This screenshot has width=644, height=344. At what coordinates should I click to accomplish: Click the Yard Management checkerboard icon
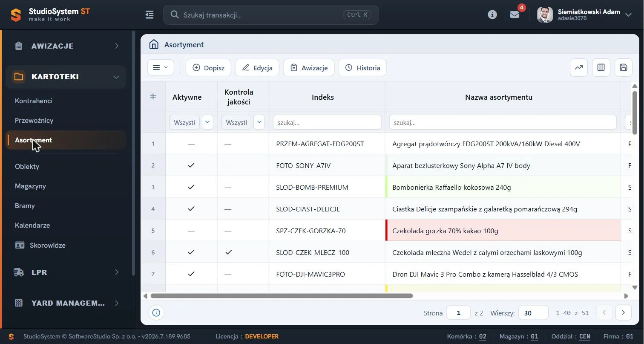[19, 303]
